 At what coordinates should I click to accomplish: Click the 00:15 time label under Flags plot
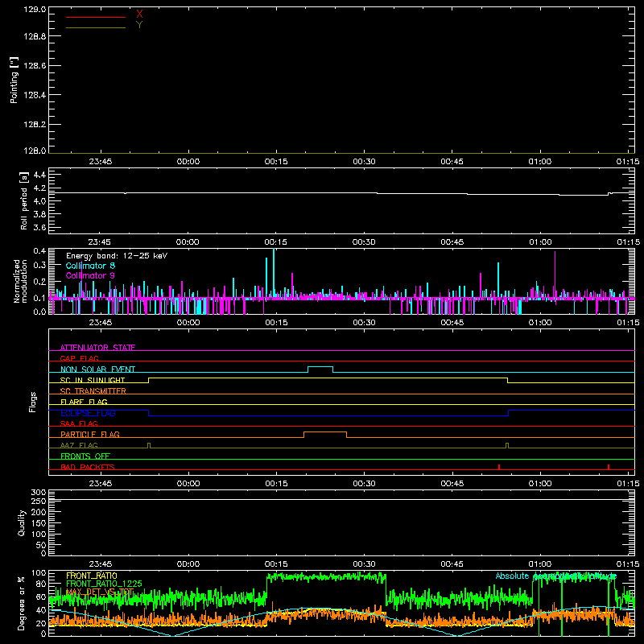pyautogui.click(x=276, y=484)
